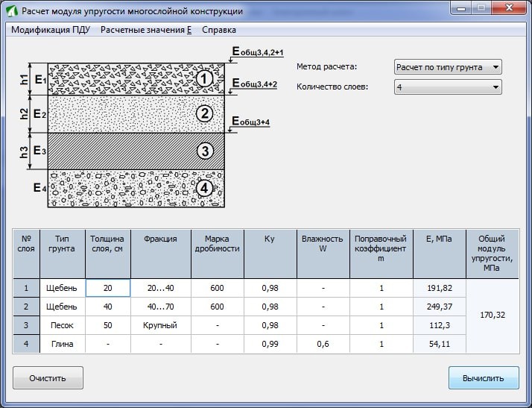Click E value 249,37

440,307
